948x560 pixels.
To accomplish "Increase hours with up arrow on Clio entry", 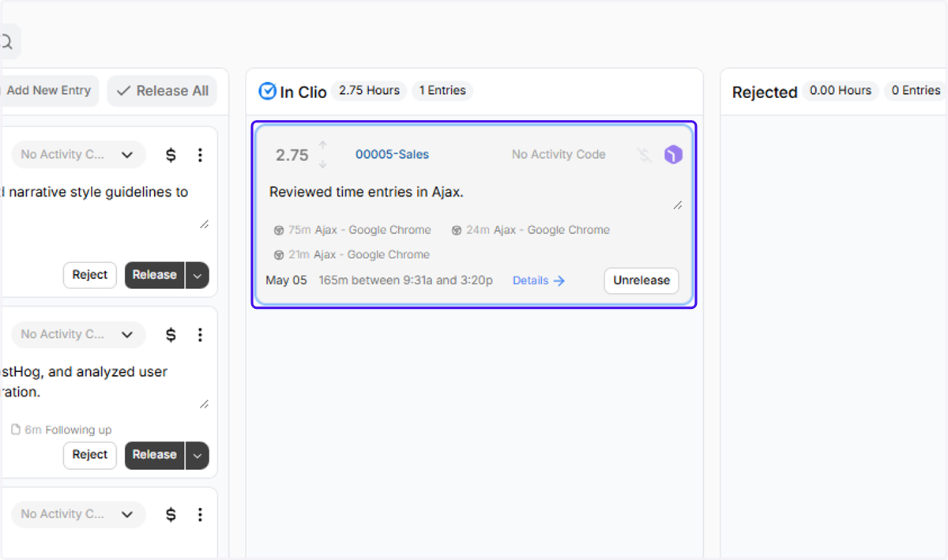I will coord(322,145).
